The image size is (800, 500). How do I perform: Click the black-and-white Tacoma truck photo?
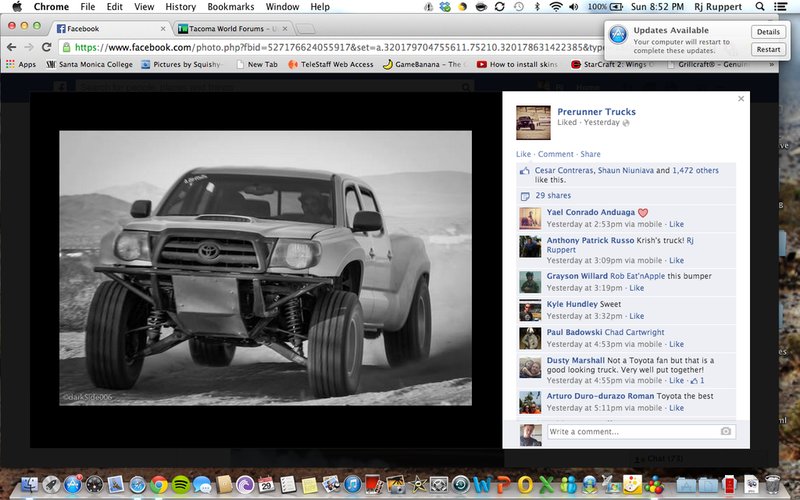[x=265, y=268]
